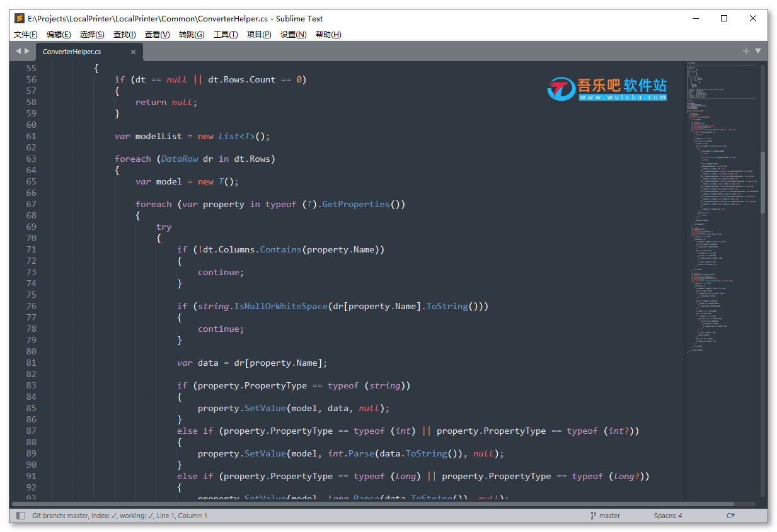Open the 编辑(E) menu
Viewport: 777px width, 532px height.
point(59,35)
